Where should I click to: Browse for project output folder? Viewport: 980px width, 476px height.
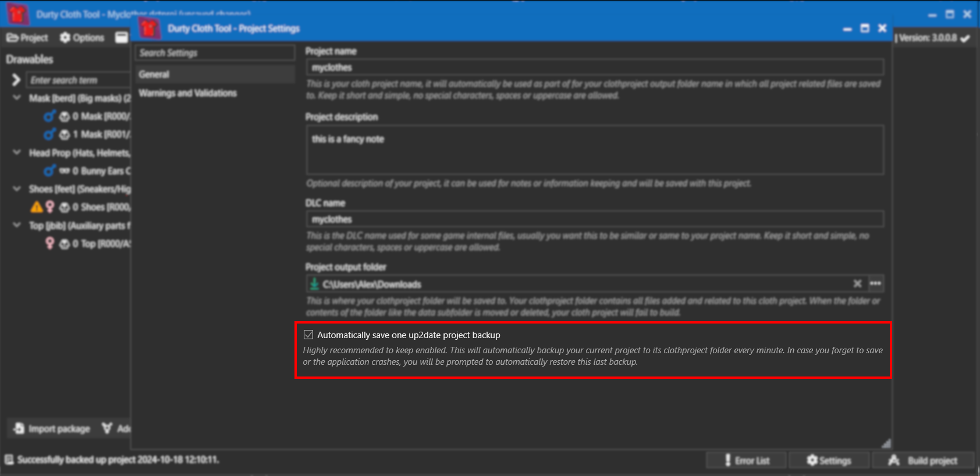[x=875, y=283]
